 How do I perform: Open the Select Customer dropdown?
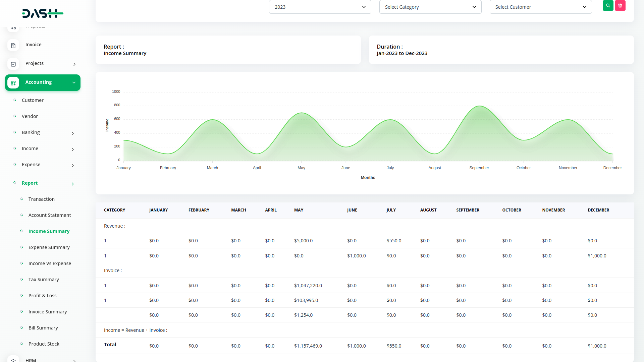[540, 7]
